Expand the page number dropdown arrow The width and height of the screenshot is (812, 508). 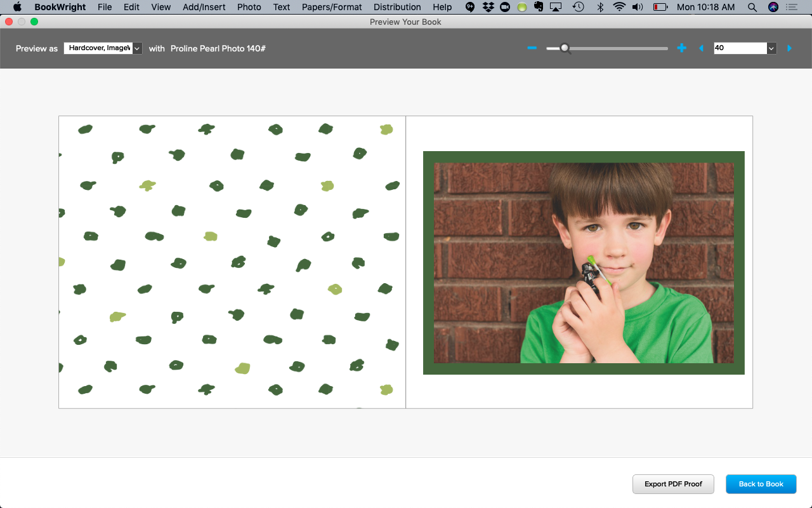pos(771,48)
